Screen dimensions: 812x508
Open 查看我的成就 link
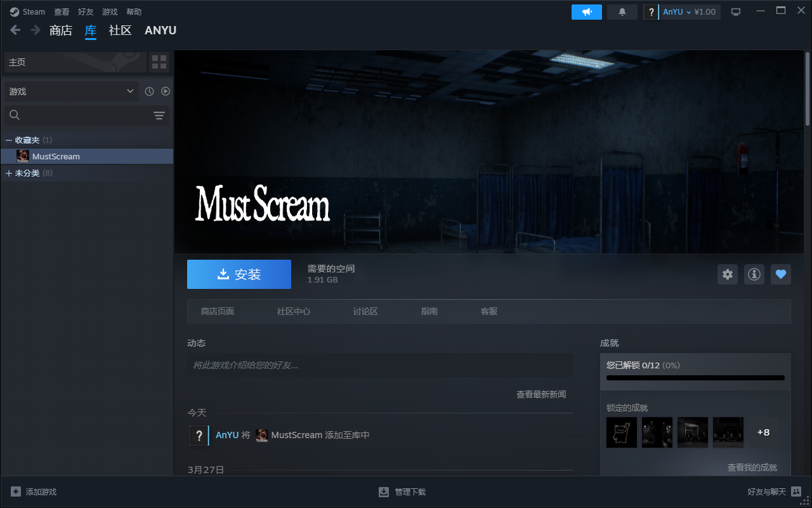(752, 467)
